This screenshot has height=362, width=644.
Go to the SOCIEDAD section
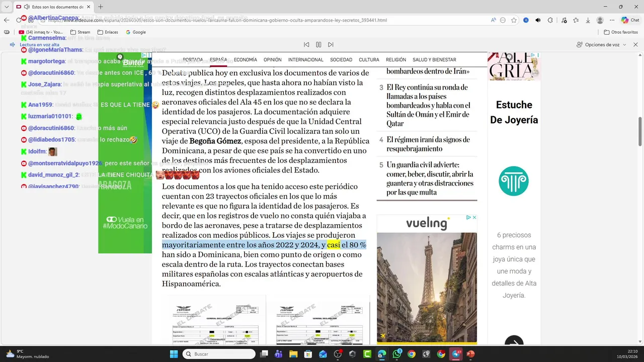(341, 60)
